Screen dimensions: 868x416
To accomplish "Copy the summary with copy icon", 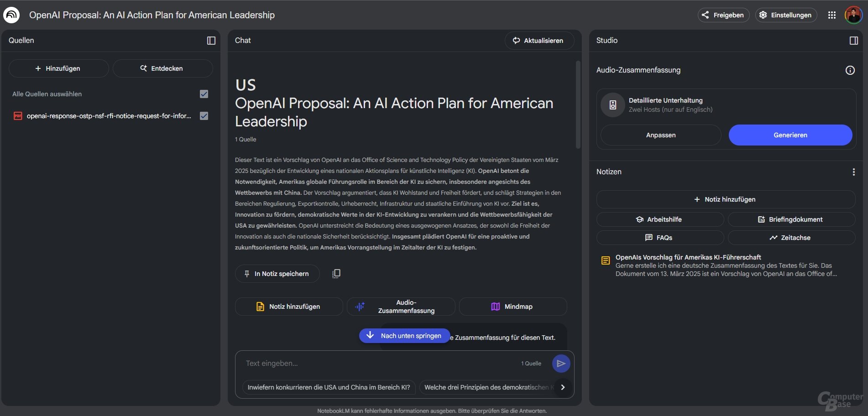I will [x=336, y=274].
